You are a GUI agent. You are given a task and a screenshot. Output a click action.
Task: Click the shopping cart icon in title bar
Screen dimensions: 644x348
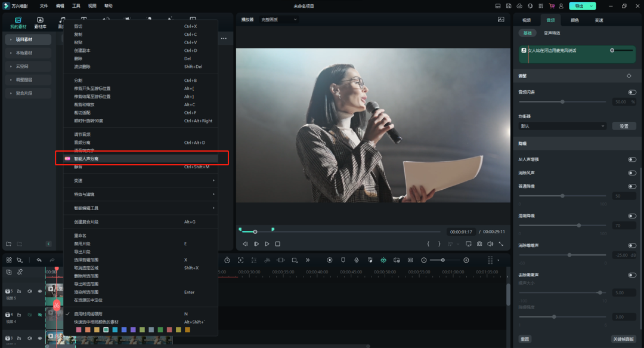(552, 6)
